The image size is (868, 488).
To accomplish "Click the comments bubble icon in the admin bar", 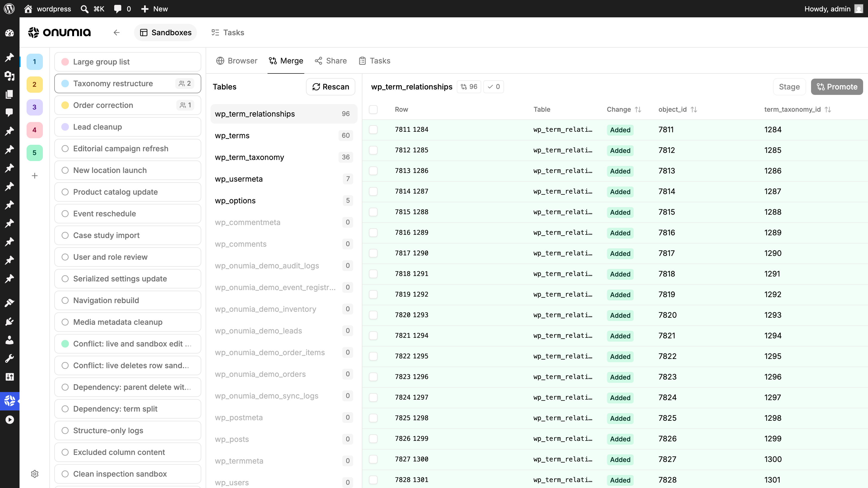I will pyautogui.click(x=118, y=9).
